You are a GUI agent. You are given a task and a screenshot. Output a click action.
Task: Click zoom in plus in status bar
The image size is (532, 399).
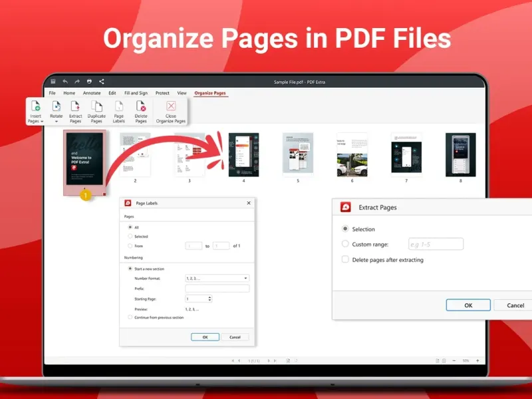(x=477, y=360)
